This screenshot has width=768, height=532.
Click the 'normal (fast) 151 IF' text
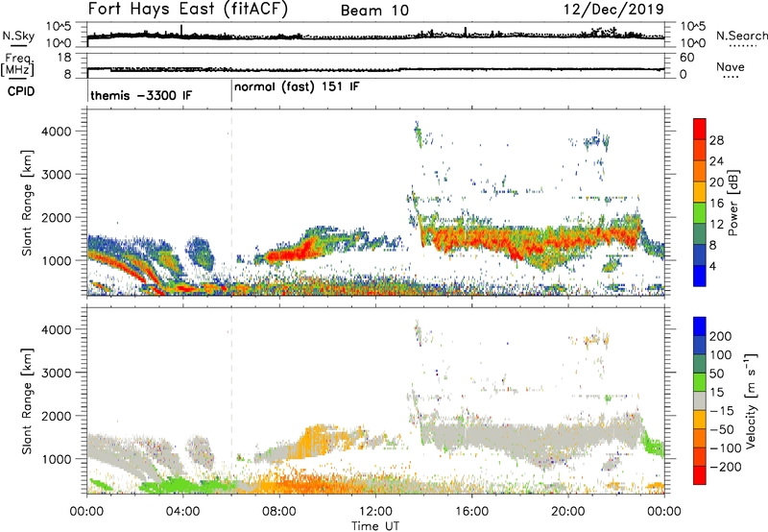pos(297,87)
